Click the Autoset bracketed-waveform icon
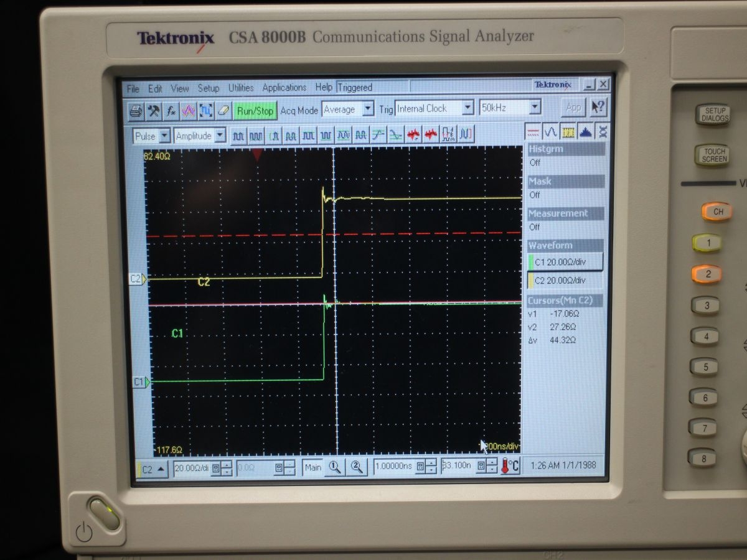Viewport: 747px width, 560px height. click(x=206, y=111)
